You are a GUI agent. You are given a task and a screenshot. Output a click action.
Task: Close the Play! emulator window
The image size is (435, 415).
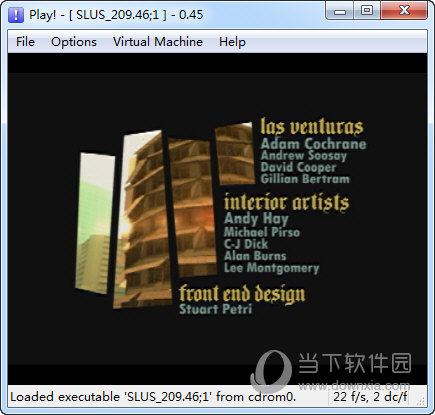click(x=404, y=11)
